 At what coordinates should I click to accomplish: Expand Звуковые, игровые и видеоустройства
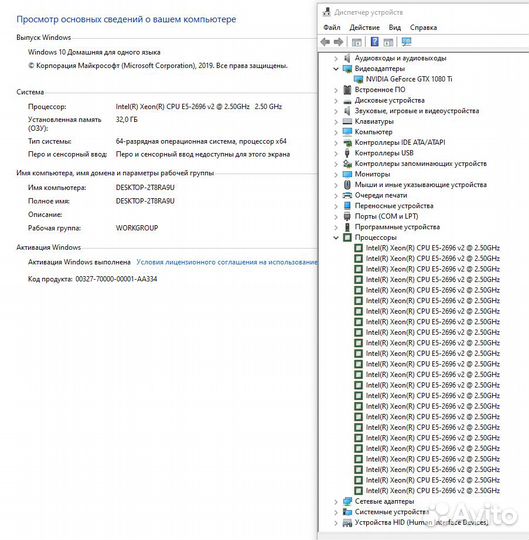click(x=336, y=111)
